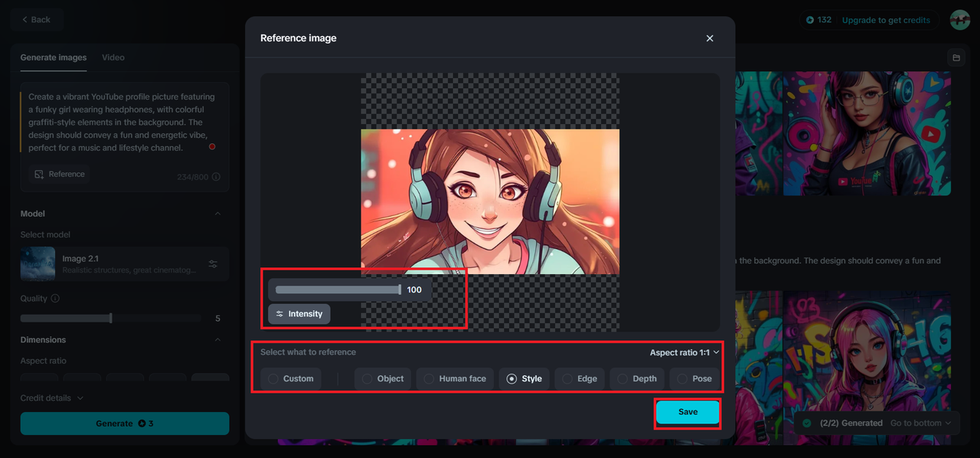The height and width of the screenshot is (458, 980).
Task: Click the Reference button under the prompt
Action: tap(60, 175)
